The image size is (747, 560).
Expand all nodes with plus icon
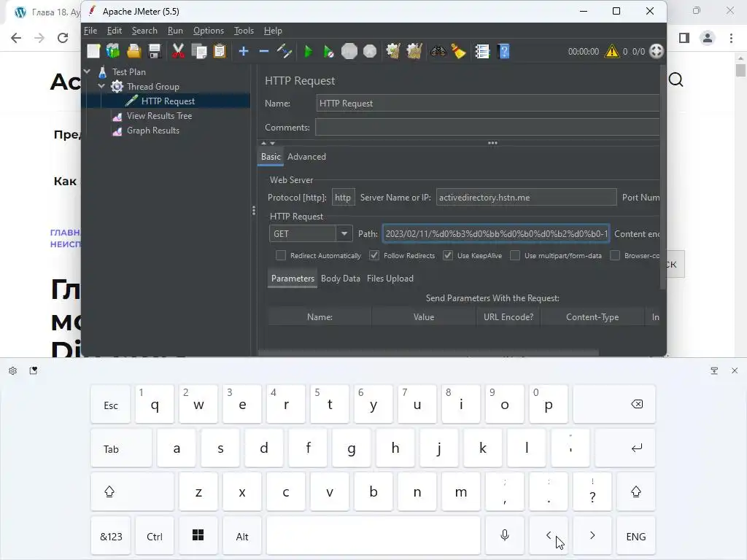point(244,51)
